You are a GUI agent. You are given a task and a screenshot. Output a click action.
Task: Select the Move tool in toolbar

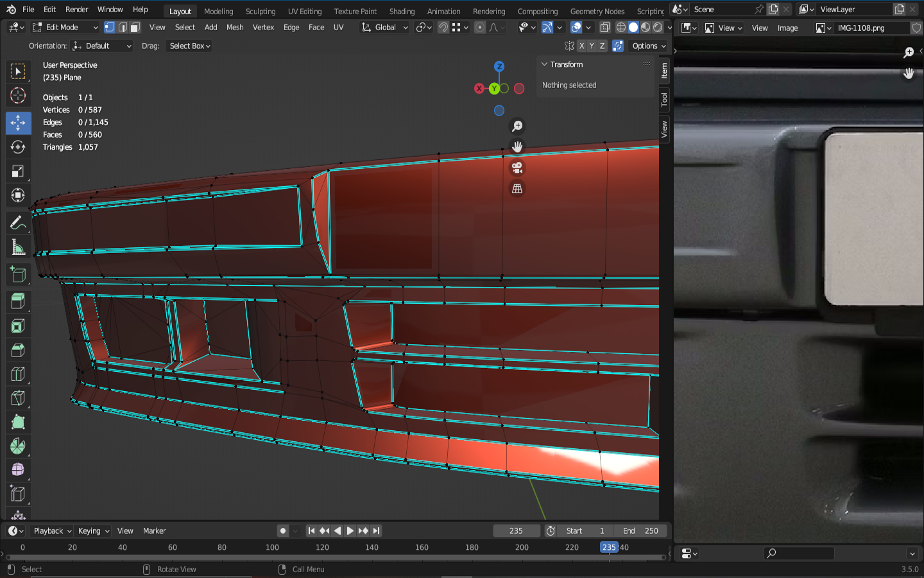coord(18,123)
